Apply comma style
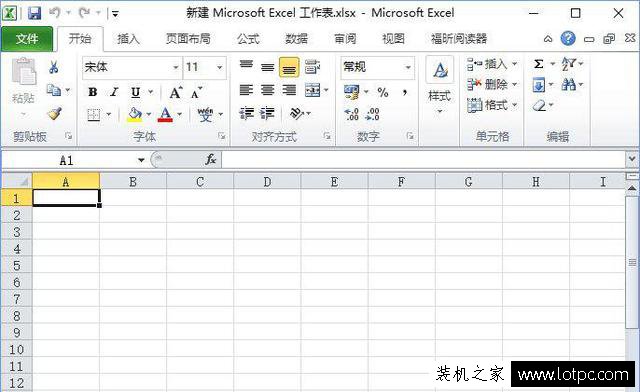This screenshot has width=640, height=392. [x=405, y=93]
